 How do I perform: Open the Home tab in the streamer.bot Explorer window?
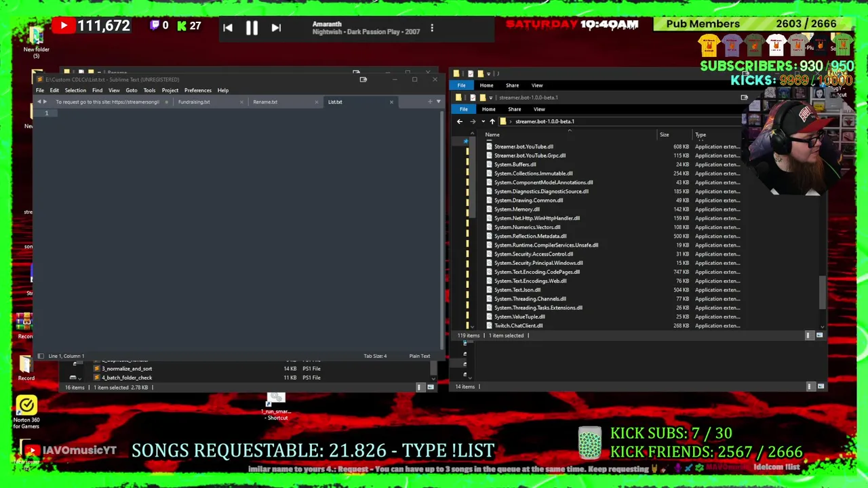pos(488,109)
